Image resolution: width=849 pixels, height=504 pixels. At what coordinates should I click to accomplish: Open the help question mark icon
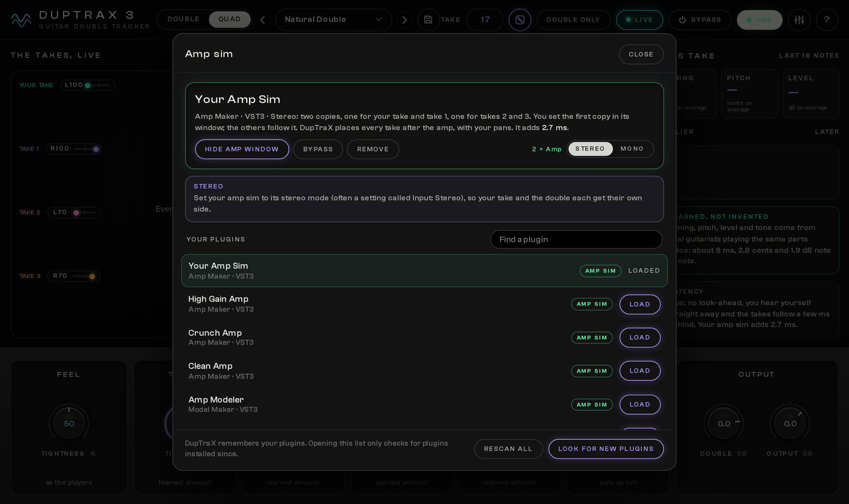[x=827, y=20]
